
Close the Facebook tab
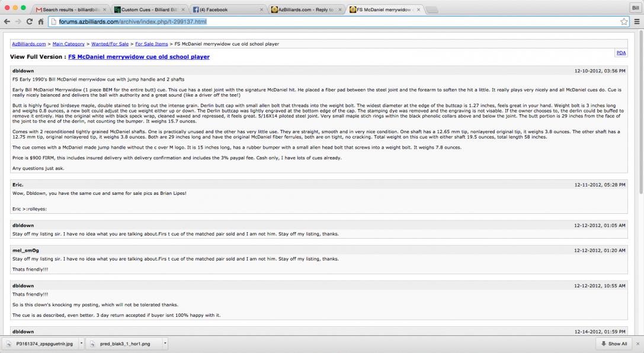(261, 10)
